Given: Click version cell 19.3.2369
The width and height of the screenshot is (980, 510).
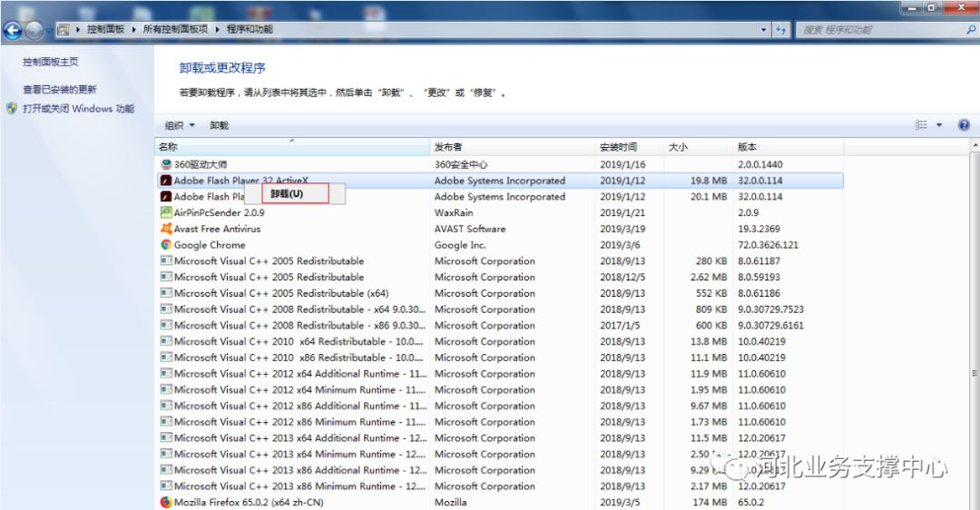Looking at the screenshot, I should (759, 229).
